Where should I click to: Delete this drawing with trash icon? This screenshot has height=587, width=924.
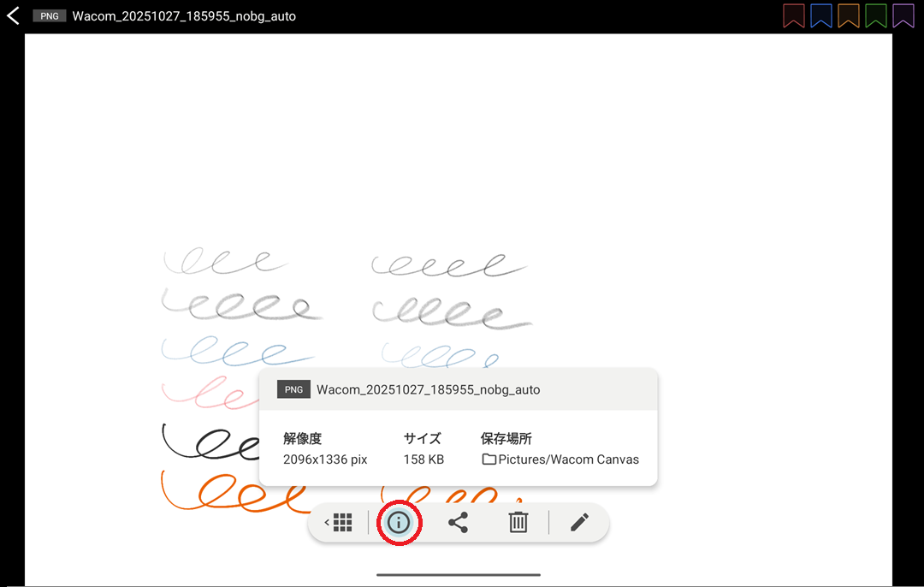pos(518,522)
